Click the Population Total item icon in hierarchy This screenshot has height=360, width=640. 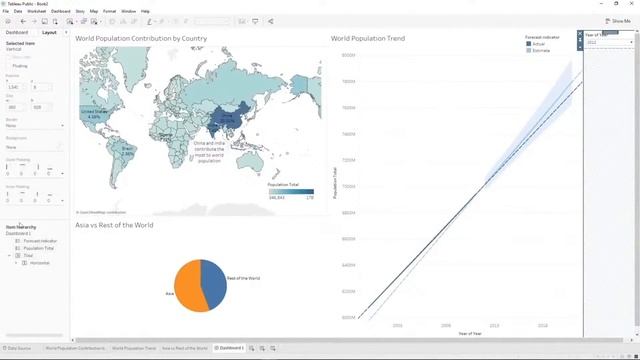click(x=18, y=248)
